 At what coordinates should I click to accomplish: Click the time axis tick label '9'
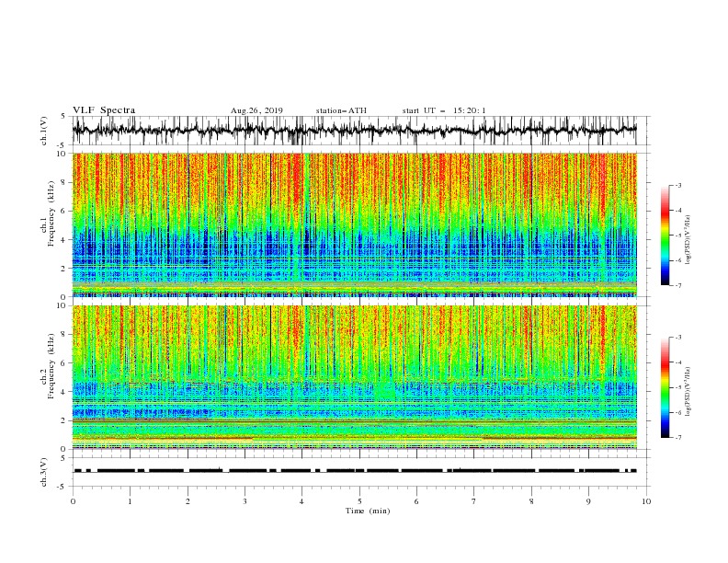coord(588,501)
